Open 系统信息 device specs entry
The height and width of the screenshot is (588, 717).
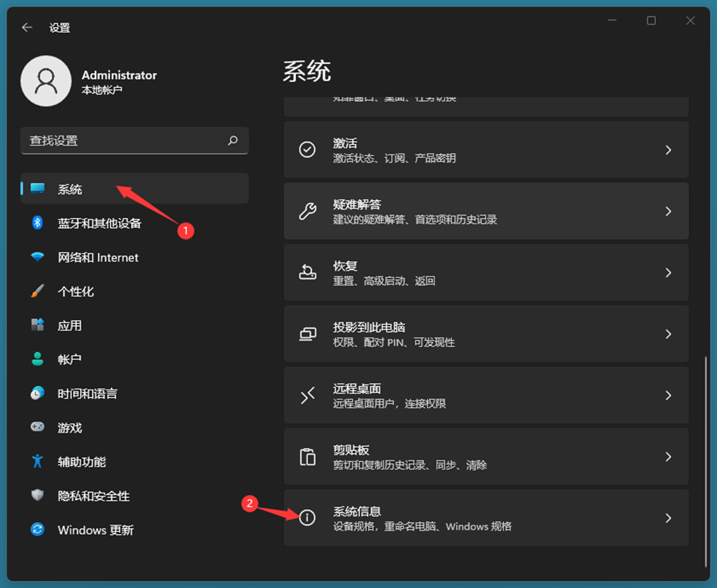click(x=486, y=518)
